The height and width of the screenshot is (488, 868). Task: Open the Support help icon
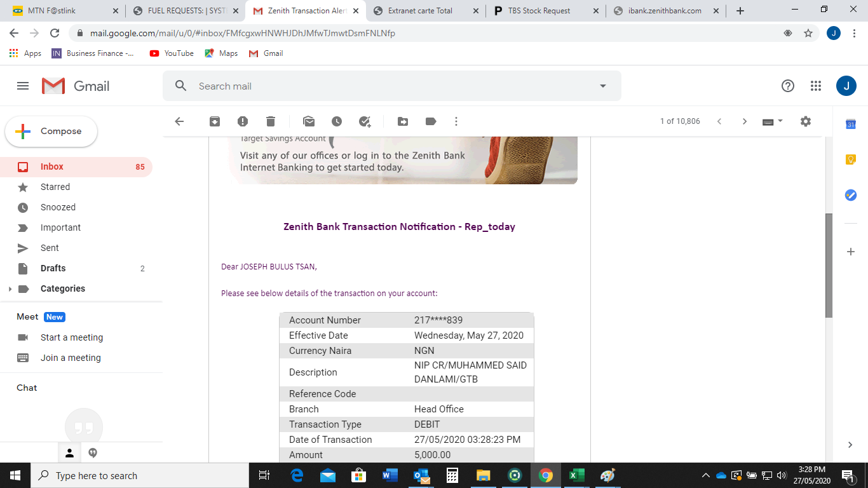click(788, 86)
